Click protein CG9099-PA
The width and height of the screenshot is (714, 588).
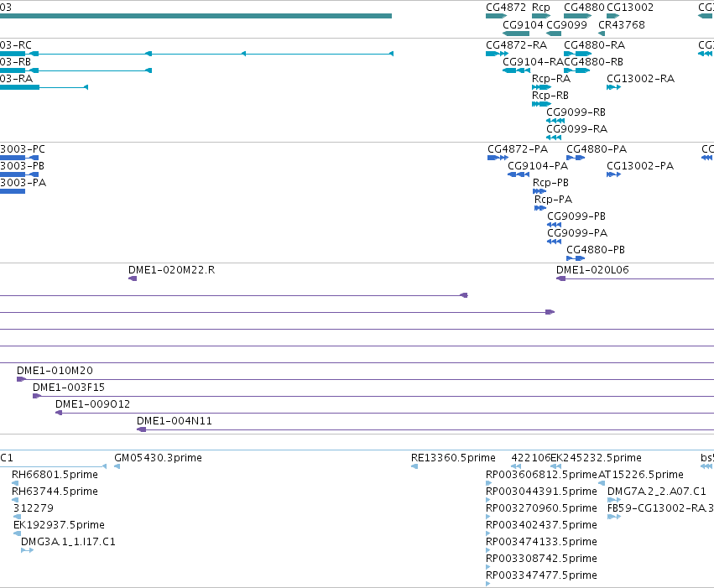pos(555,242)
